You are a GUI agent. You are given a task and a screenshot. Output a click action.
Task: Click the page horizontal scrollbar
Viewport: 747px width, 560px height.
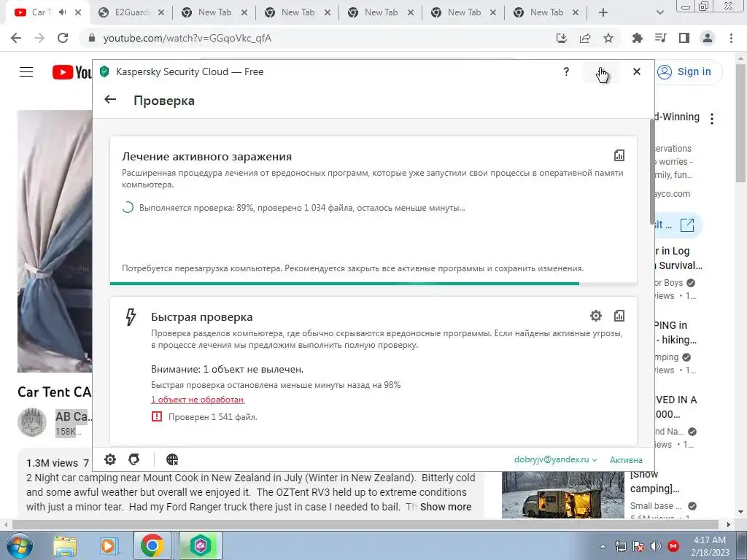(366, 524)
